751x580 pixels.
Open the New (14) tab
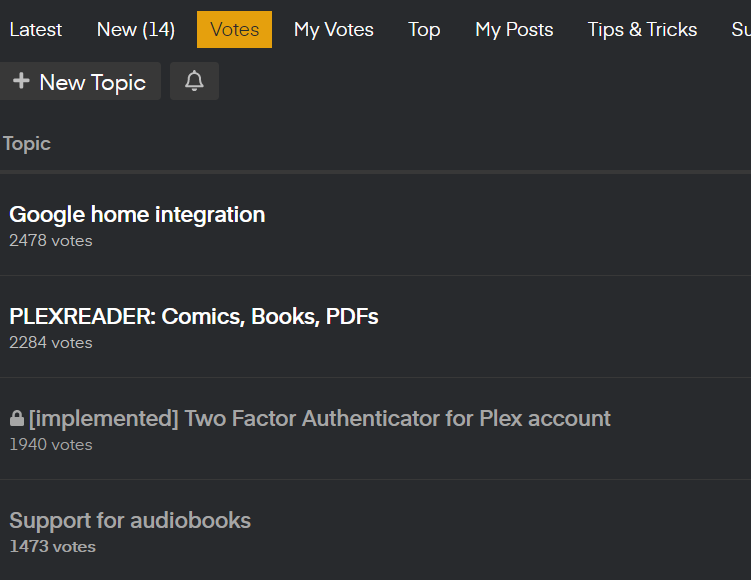pos(135,30)
